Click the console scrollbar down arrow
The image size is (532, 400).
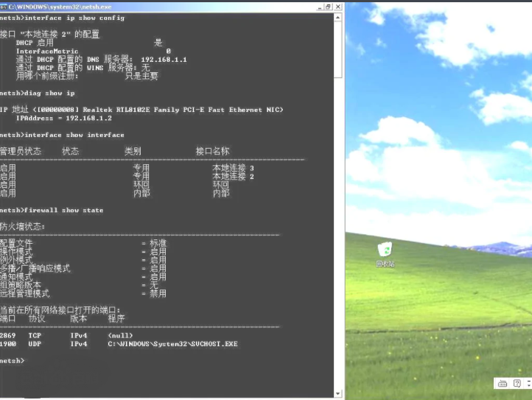click(x=338, y=394)
